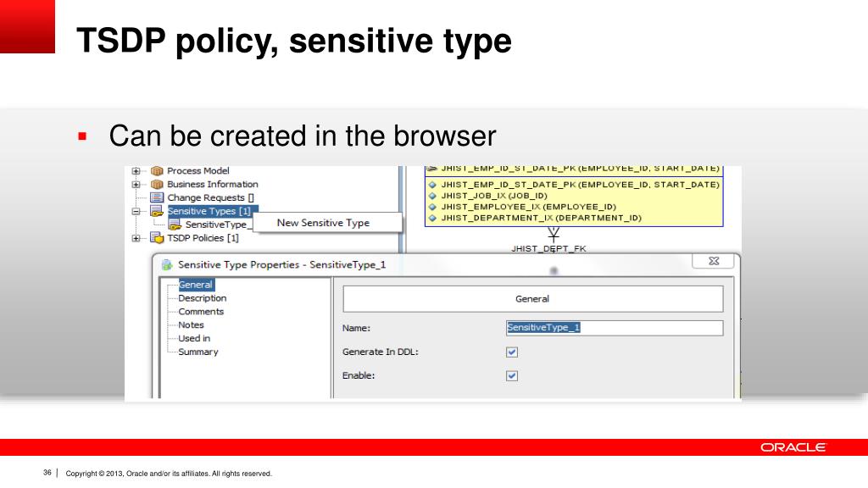The width and height of the screenshot is (868, 488).
Task: Close the Sensitive Type Properties dialog
Action: tap(714, 261)
